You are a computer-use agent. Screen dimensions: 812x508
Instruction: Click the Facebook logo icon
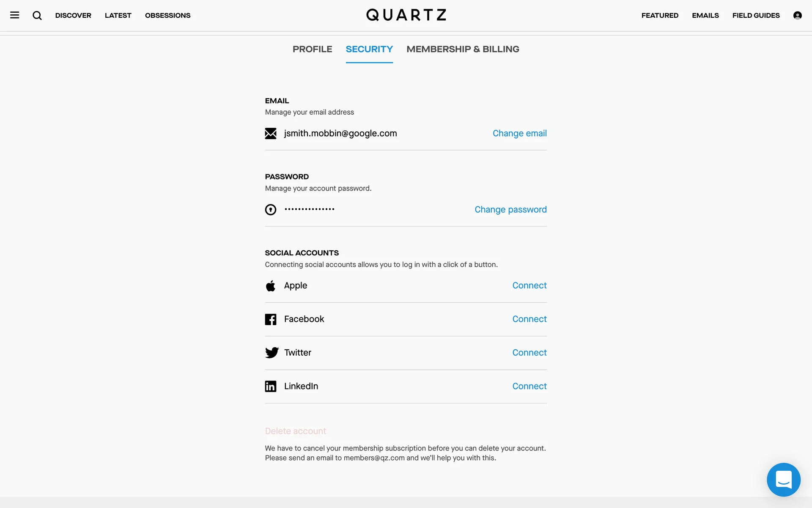271,319
